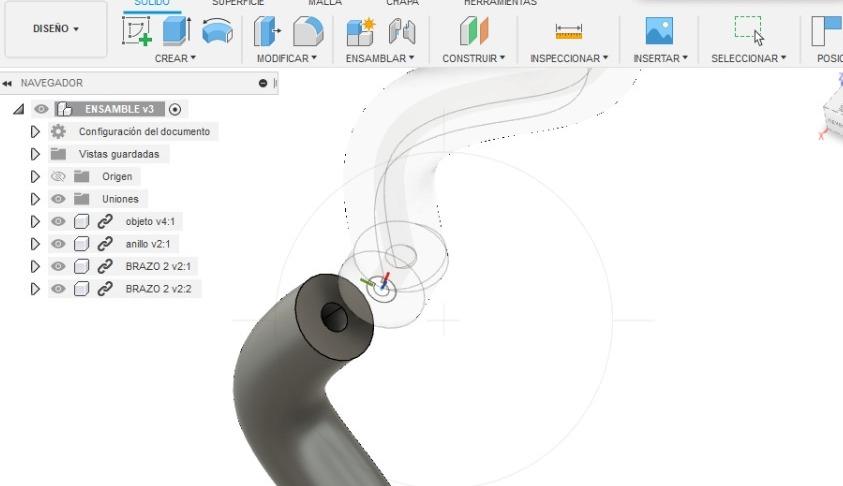This screenshot has width=843, height=486.
Task: Click the NAVEGADOR panel options dot
Action: (x=263, y=83)
